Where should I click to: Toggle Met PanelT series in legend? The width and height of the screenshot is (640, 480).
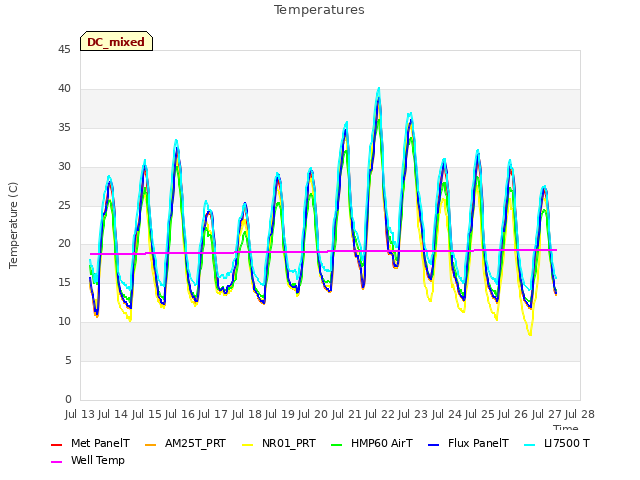click(x=90, y=443)
